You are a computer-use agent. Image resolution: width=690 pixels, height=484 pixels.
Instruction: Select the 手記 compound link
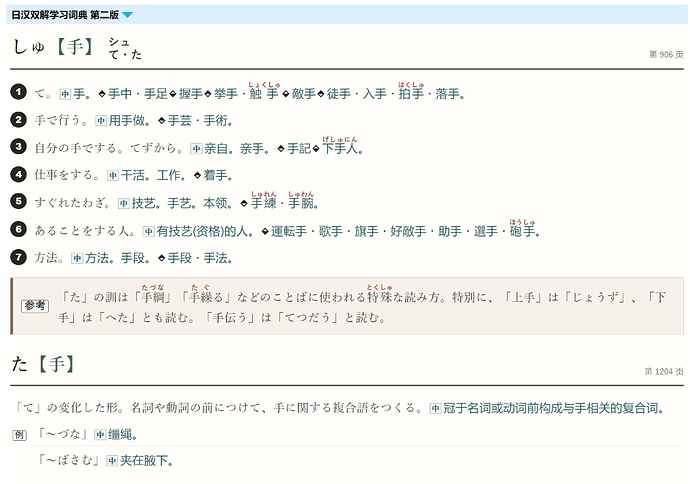(299, 148)
